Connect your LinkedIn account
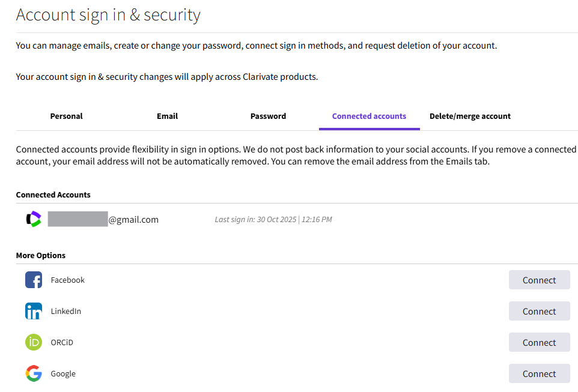 coord(539,311)
